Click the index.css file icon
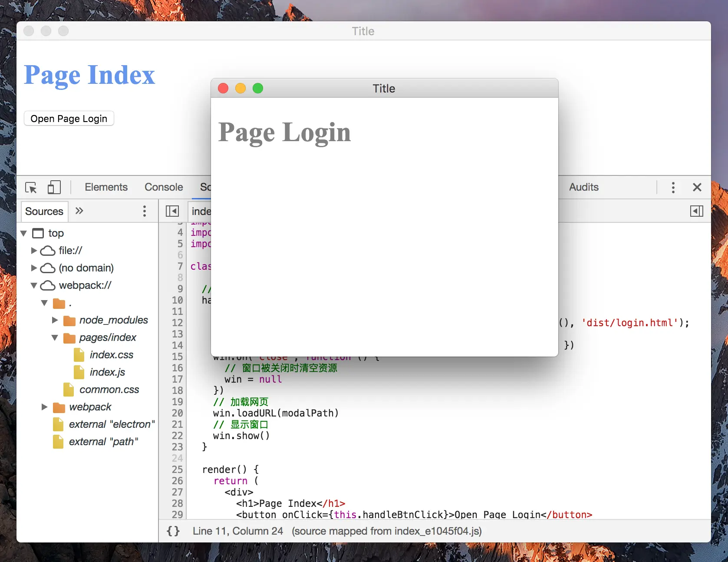The image size is (728, 562). [79, 355]
